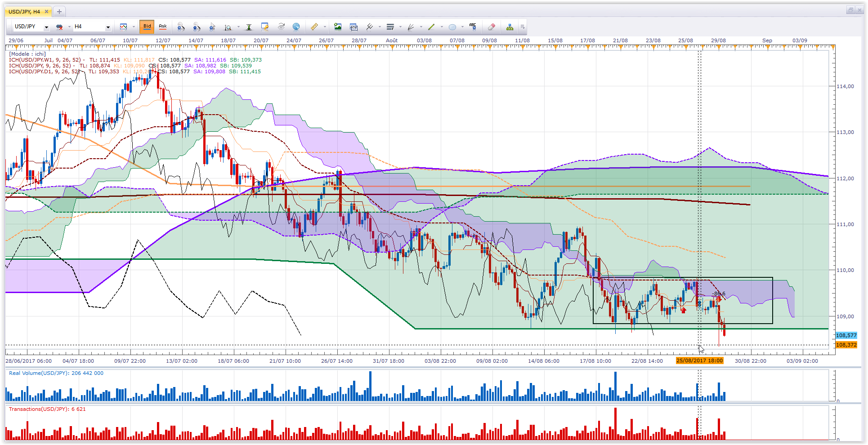Select the ruler measurement tool

point(314,27)
